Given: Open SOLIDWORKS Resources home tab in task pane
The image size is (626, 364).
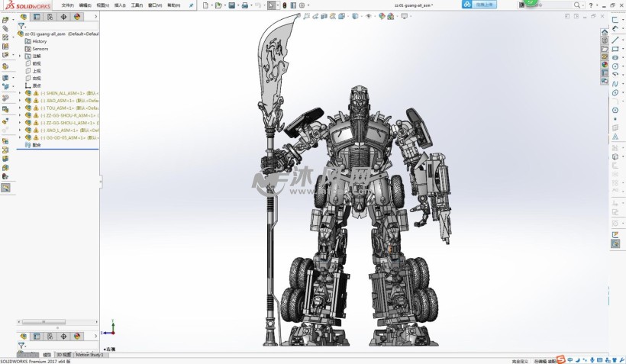Looking at the screenshot, I should click(x=605, y=32).
